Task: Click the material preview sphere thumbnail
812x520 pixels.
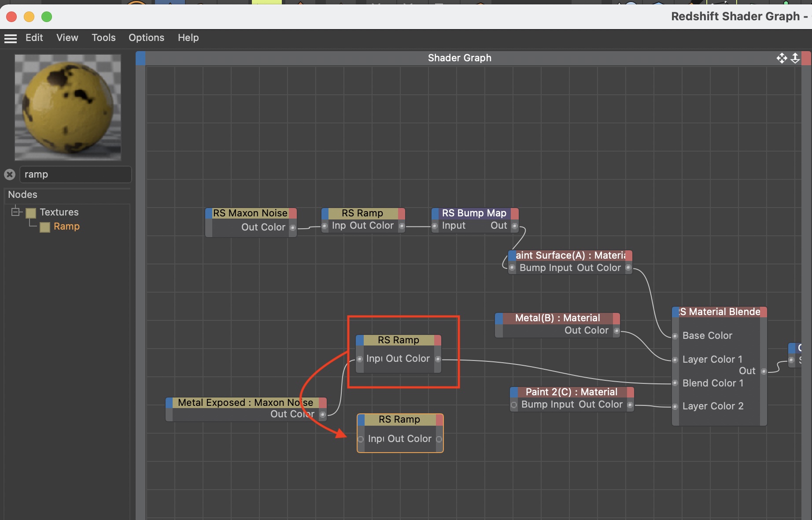Action: coord(68,107)
